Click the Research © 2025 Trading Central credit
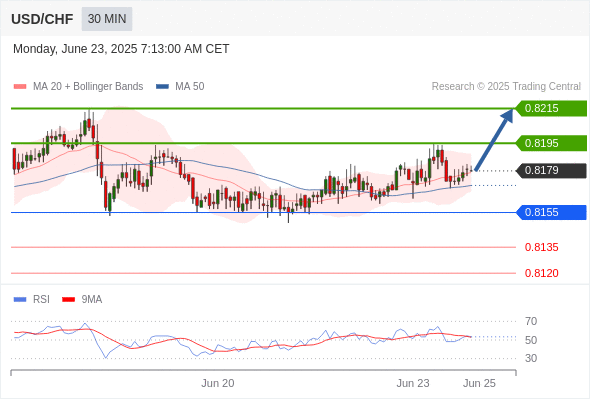Image resolution: width=590 pixels, height=400 pixels. tap(506, 87)
